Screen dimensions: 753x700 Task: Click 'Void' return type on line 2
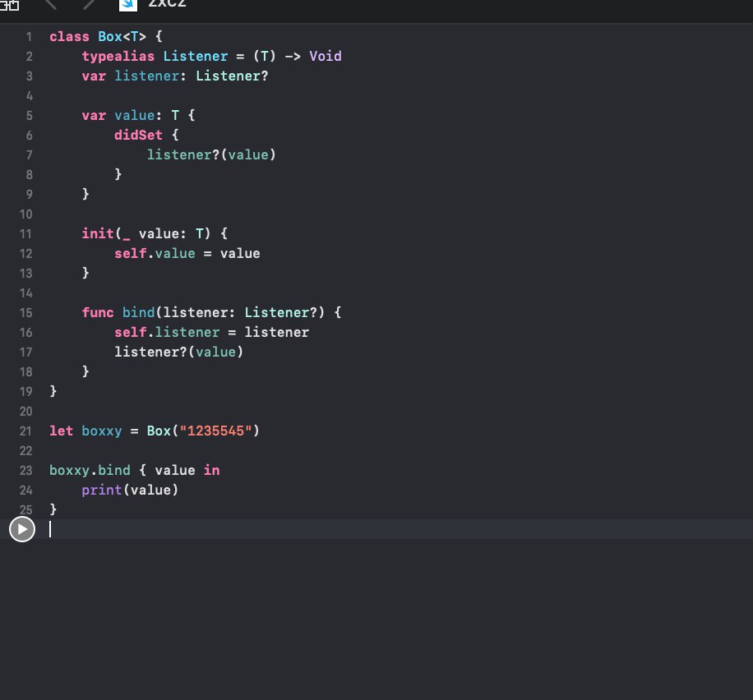tap(326, 56)
